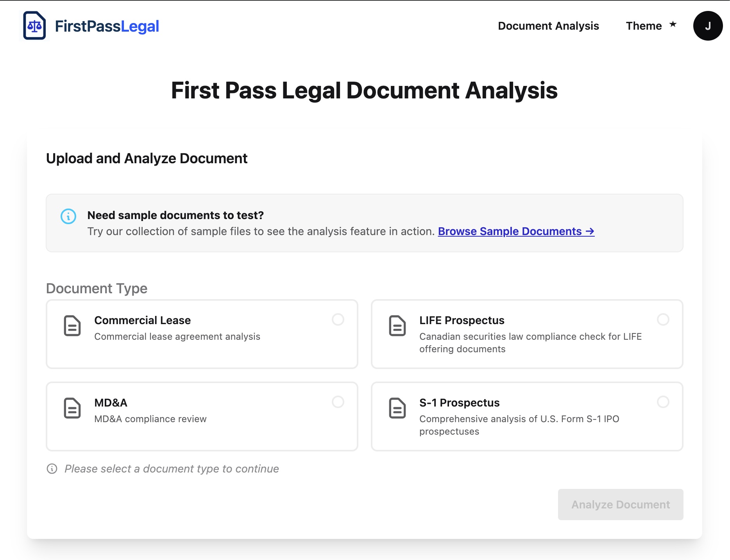Click the Theme star icon
The width and height of the screenshot is (730, 560).
click(x=673, y=25)
